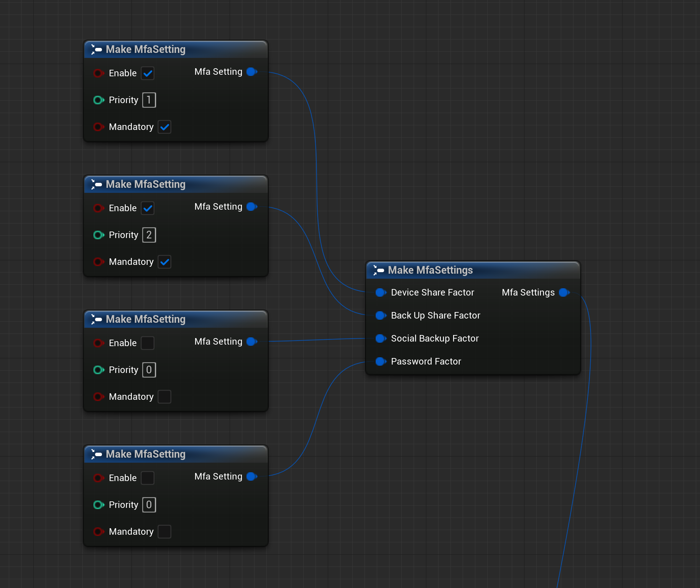Screen dimensions: 700x588
Task: Click the Mfa Settings output pin
Action: [x=564, y=292]
